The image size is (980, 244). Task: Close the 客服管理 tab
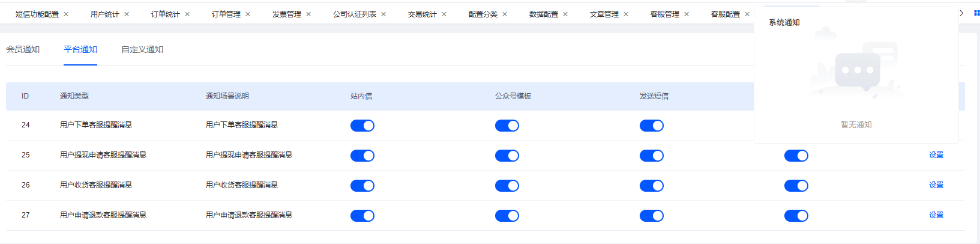(x=687, y=14)
